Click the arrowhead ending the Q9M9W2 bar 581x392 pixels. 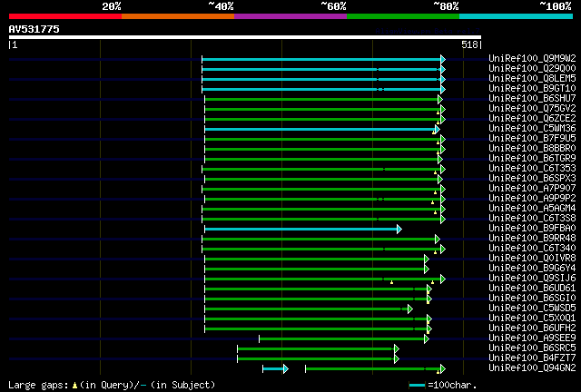point(443,59)
